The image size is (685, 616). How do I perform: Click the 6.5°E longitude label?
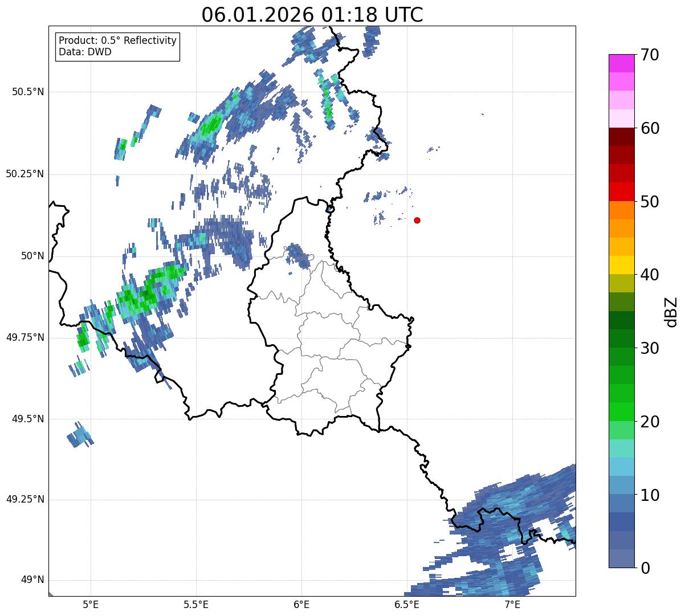click(407, 604)
